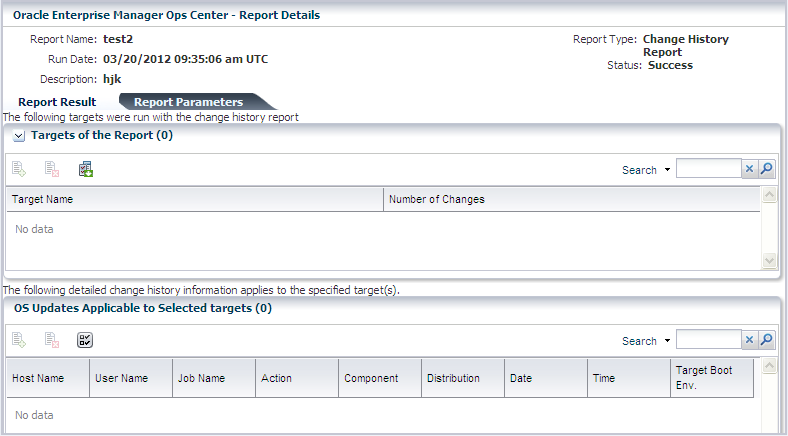Click remove document icon in Targets toolbar
Image resolution: width=788 pixels, height=436 pixels.
coord(52,169)
